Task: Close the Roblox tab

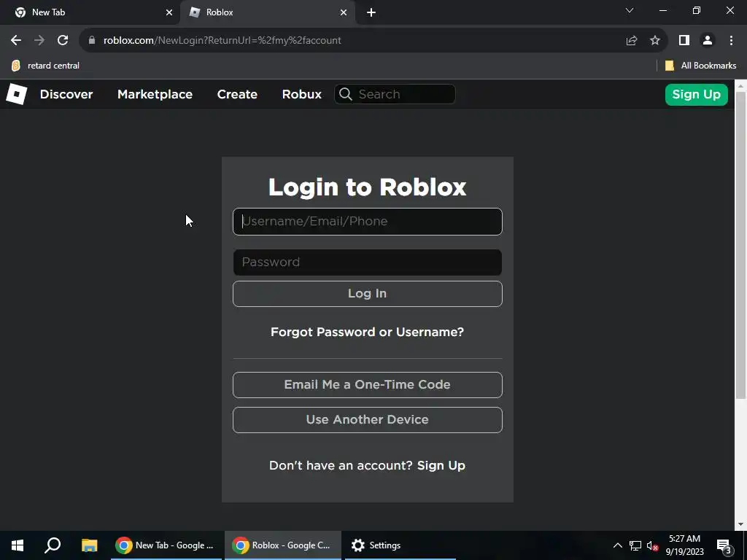Action: point(344,12)
